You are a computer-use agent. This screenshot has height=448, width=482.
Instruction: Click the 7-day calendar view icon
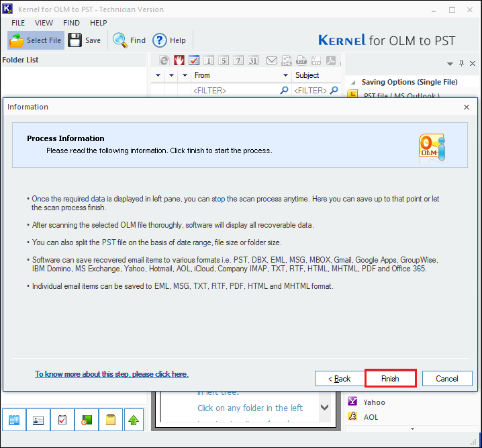pos(238,60)
